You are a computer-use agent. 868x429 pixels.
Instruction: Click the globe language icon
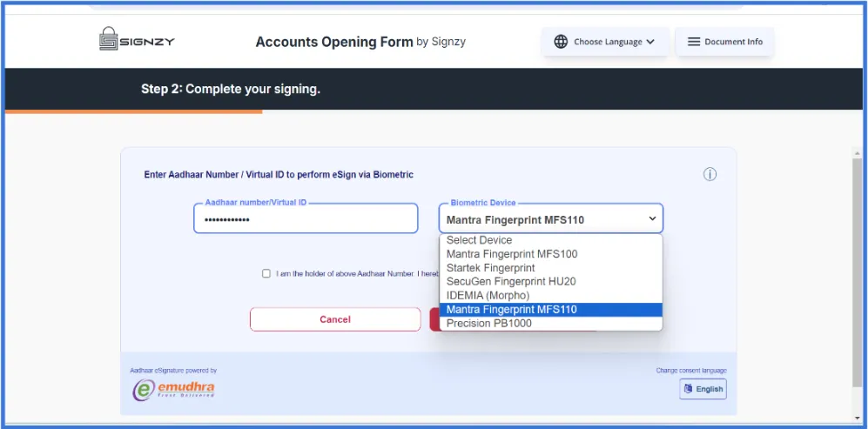(561, 42)
